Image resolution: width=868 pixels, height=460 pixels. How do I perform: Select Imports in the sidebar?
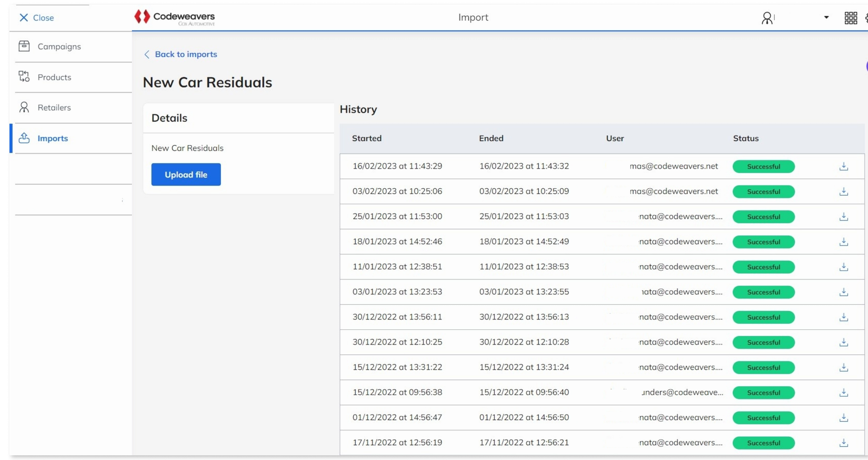[53, 138]
